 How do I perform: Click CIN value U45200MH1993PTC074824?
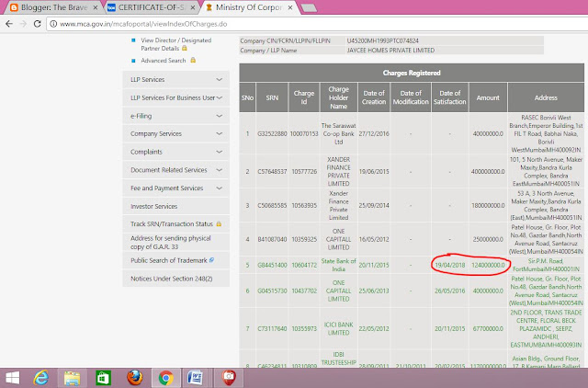382,40
